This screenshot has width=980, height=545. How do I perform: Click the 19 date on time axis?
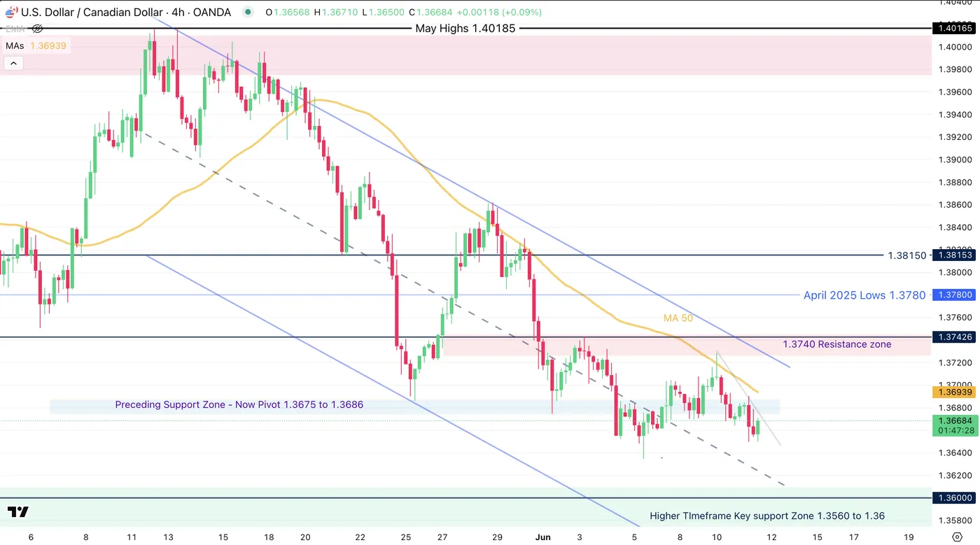[x=909, y=537]
